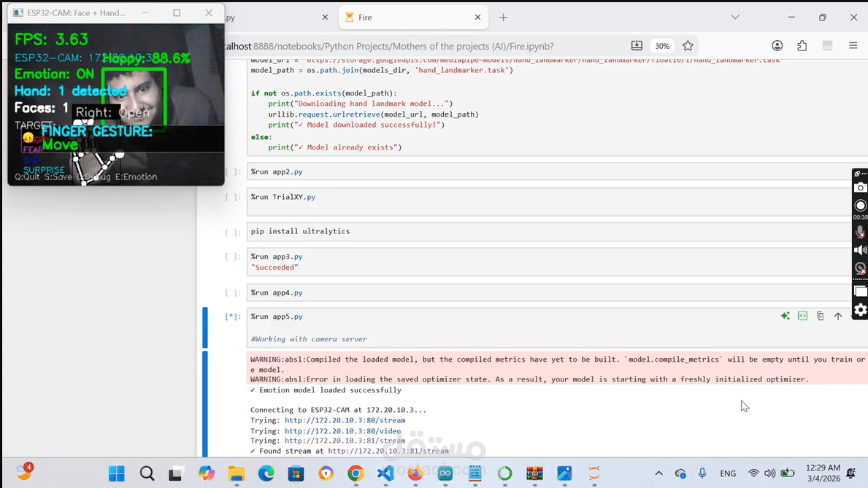Open the recorder settings gear
Viewport: 868px width, 488px height.
860,310
